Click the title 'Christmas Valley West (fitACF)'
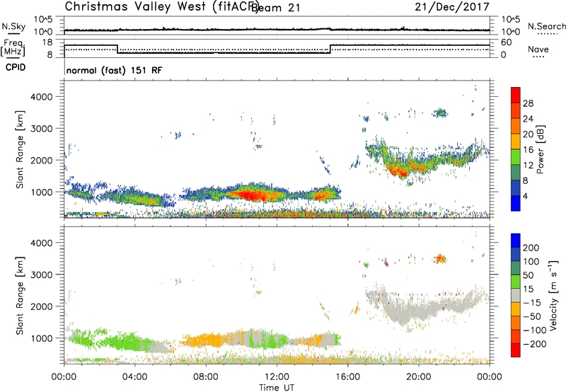 [161, 6]
